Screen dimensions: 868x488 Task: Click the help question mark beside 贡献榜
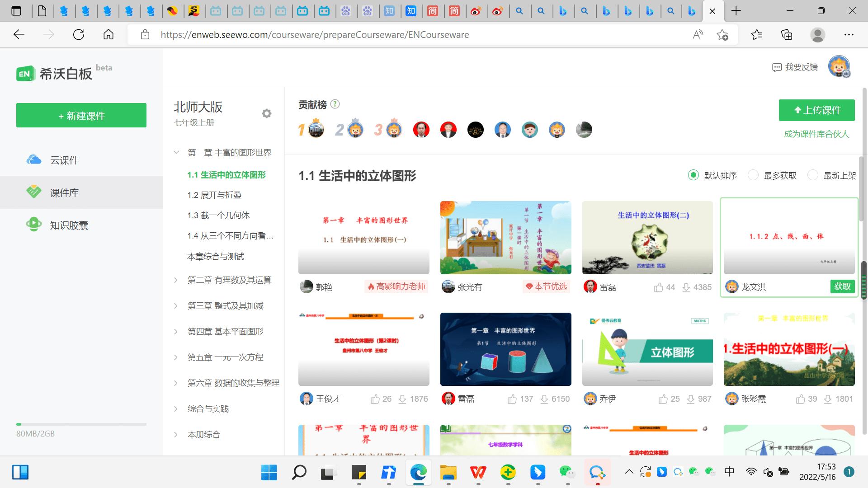335,104
